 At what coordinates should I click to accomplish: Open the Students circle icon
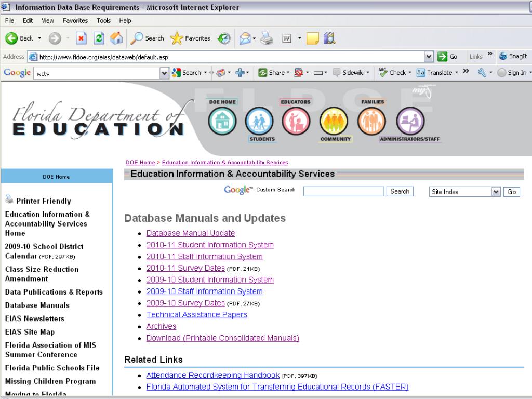(x=259, y=121)
